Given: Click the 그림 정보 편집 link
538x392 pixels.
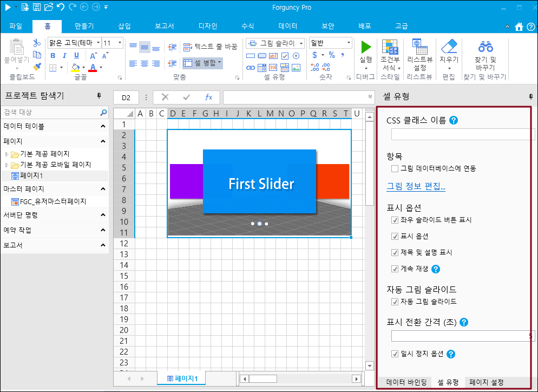Looking at the screenshot, I should pyautogui.click(x=416, y=187).
